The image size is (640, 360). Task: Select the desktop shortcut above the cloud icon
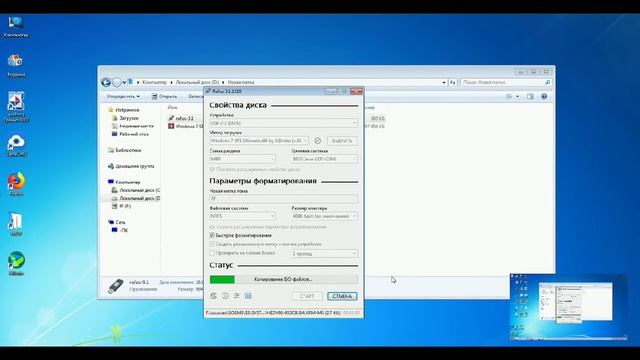(16, 107)
